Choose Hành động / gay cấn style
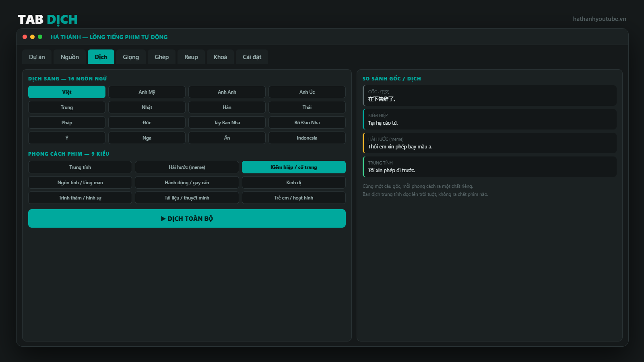 click(187, 183)
